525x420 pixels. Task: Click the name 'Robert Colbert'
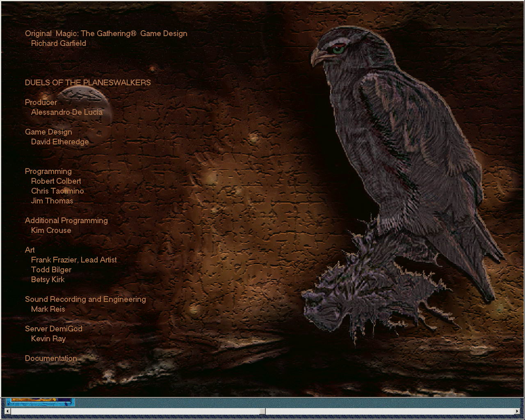(x=56, y=181)
